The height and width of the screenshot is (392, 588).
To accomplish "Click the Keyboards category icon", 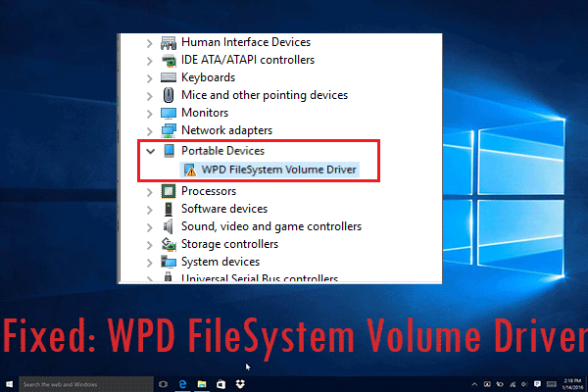I will click(x=167, y=77).
